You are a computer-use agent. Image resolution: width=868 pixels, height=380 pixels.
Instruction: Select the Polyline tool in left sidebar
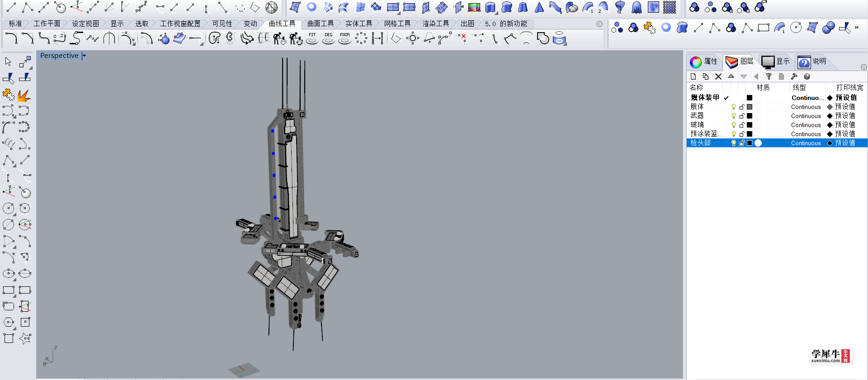point(9,160)
